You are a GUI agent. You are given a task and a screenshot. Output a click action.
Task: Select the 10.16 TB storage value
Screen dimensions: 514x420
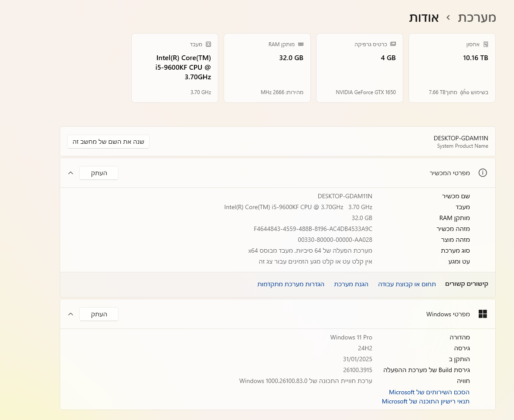click(475, 58)
